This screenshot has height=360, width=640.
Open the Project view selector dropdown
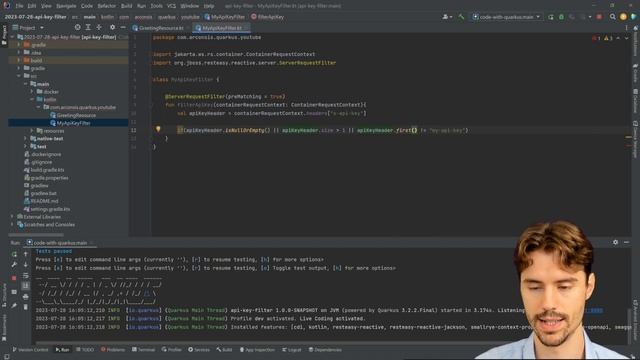coord(28,27)
